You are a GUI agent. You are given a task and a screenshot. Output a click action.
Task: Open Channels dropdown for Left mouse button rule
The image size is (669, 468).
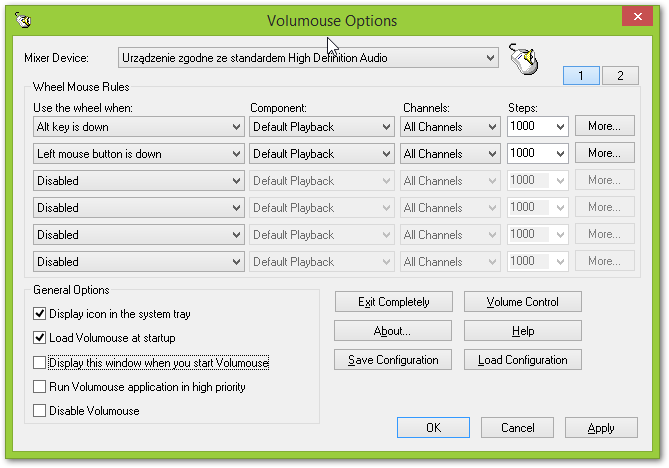tap(450, 154)
